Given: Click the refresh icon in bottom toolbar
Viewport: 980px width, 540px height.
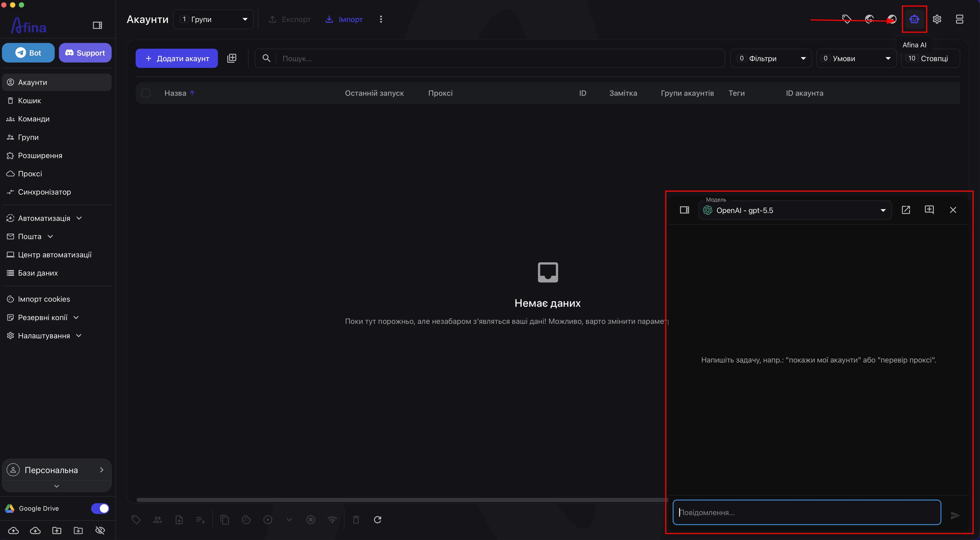Looking at the screenshot, I should tap(377, 520).
